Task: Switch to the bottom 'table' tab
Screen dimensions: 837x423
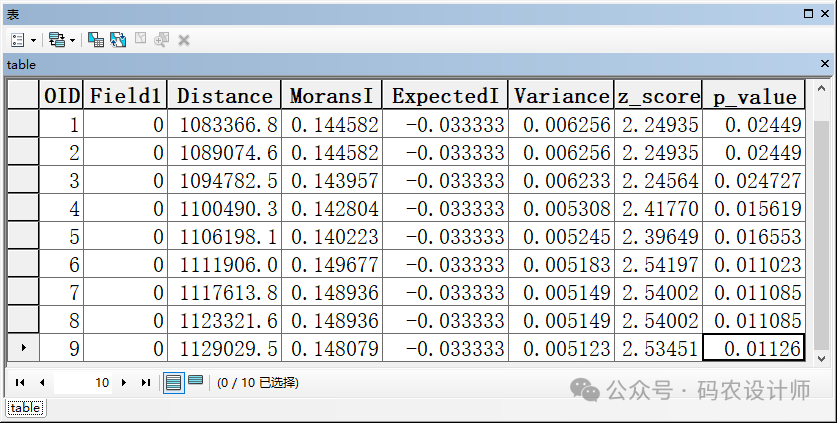Action: tap(25, 408)
